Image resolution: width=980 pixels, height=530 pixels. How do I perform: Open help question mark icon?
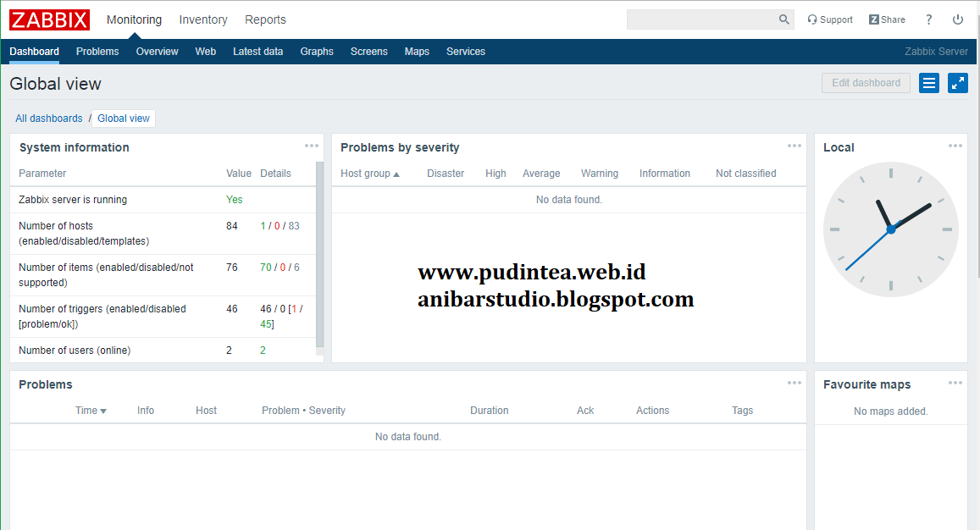(x=928, y=19)
